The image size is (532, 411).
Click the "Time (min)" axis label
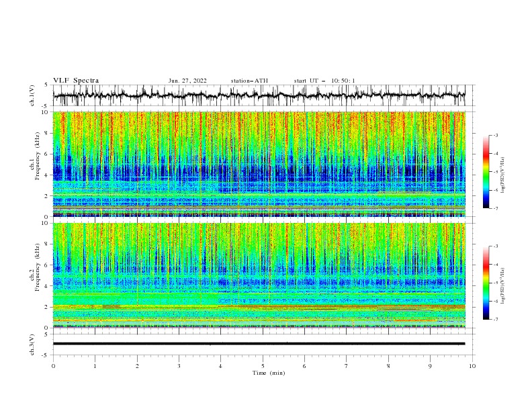pos(269,373)
